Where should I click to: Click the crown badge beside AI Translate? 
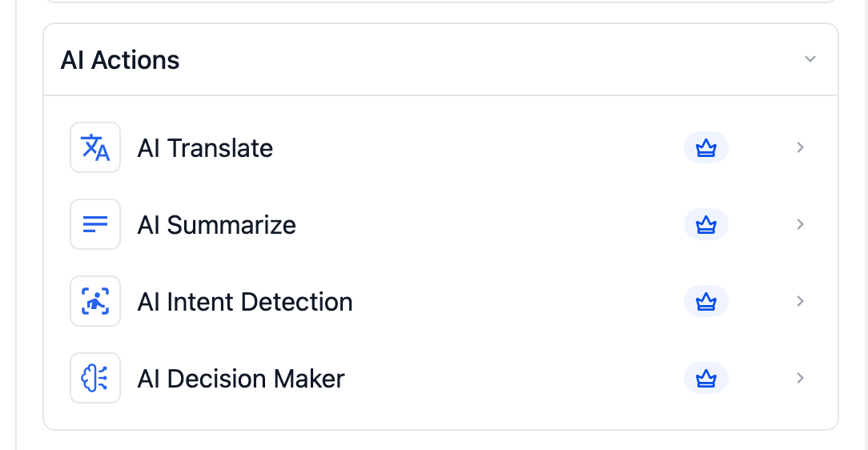pyautogui.click(x=705, y=148)
